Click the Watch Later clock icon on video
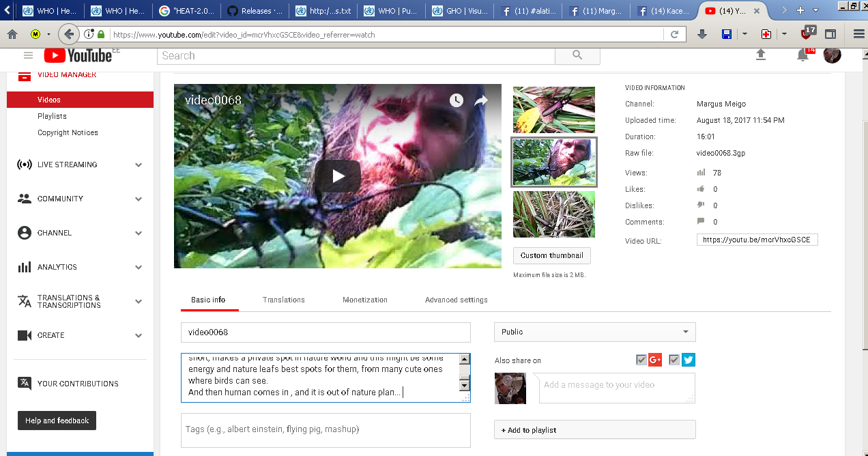This screenshot has width=868, height=456. pos(457,100)
